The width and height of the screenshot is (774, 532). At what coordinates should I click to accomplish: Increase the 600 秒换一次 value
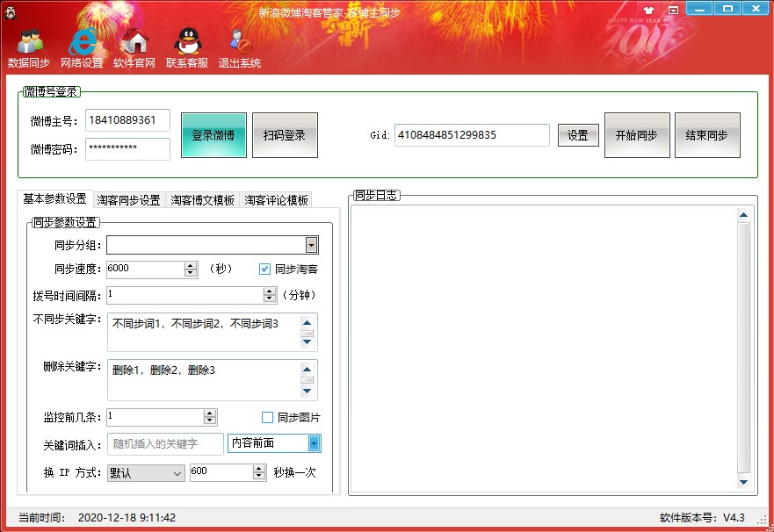[259, 469]
